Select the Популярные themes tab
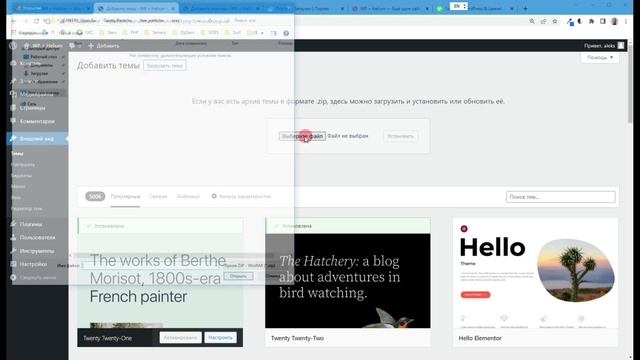Viewport: 640px width, 360px height. tap(125, 196)
